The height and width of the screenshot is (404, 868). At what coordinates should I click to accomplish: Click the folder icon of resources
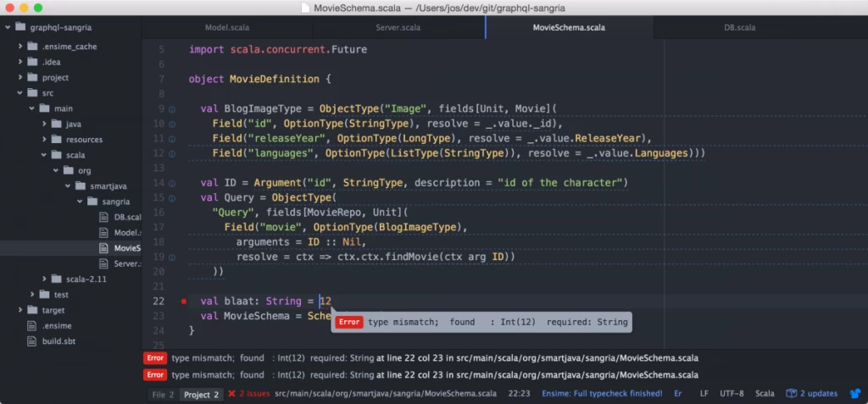point(56,140)
